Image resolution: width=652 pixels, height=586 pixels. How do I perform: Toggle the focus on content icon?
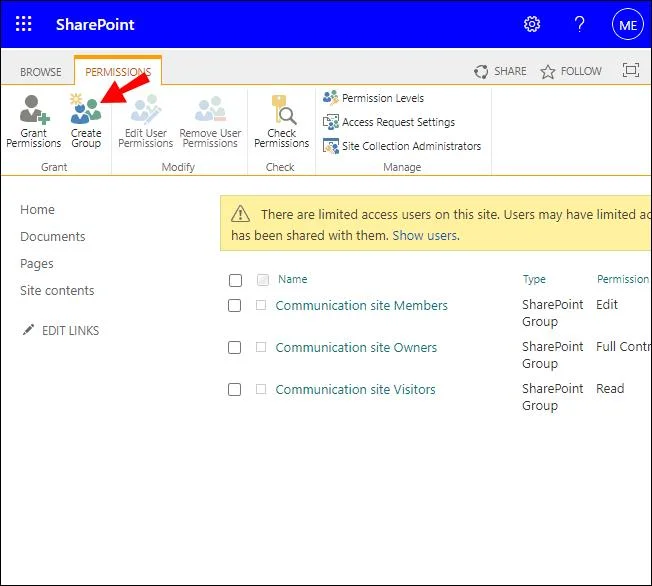coord(631,70)
